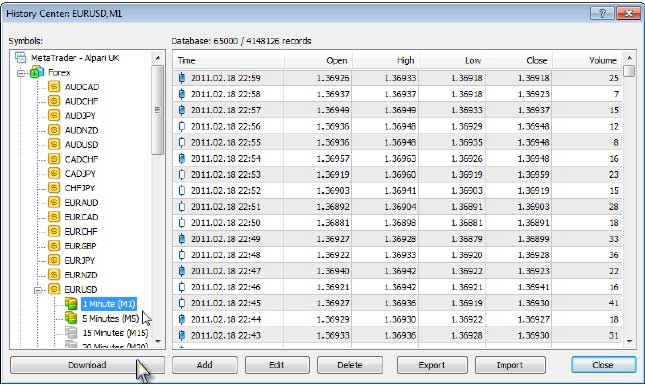This screenshot has height=385, width=645.
Task: Select the AUDUSD symbol label
Action: (x=81, y=145)
